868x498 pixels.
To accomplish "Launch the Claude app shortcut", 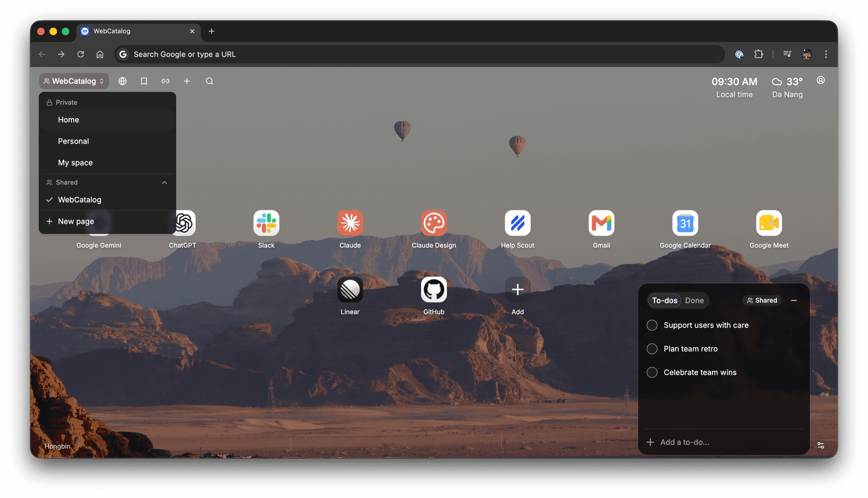I will tap(350, 223).
